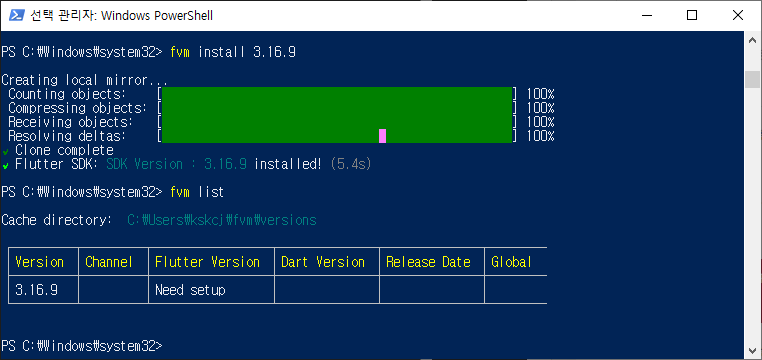Click the Compressing objects green progress bar

tap(337, 108)
